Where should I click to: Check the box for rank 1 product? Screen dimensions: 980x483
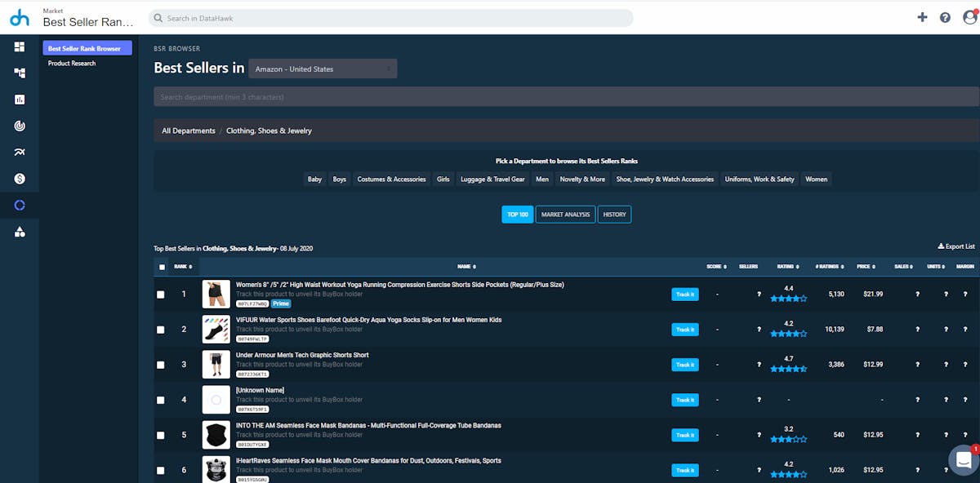[161, 295]
